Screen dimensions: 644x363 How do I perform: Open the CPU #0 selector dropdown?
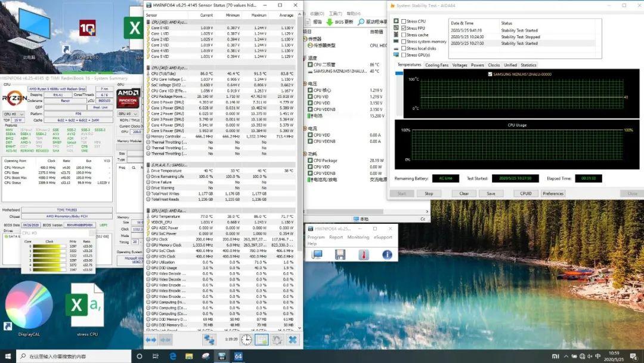point(12,113)
